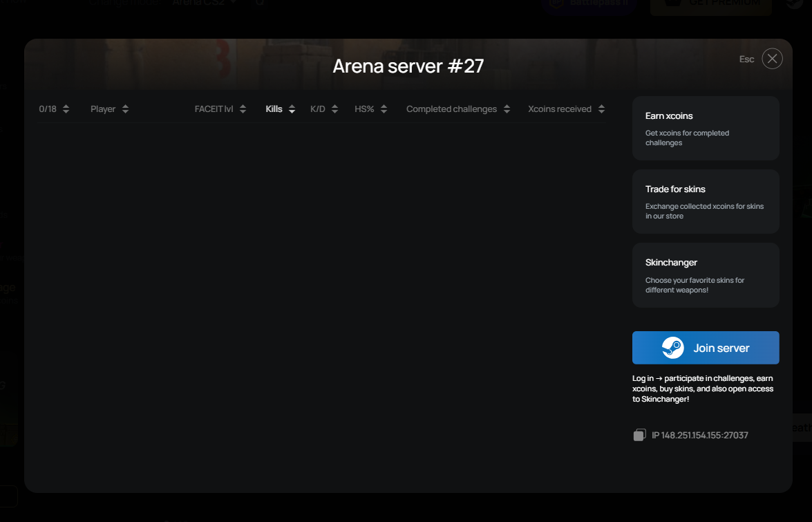Close the Arena server dialog with X
812x522 pixels.
point(772,59)
